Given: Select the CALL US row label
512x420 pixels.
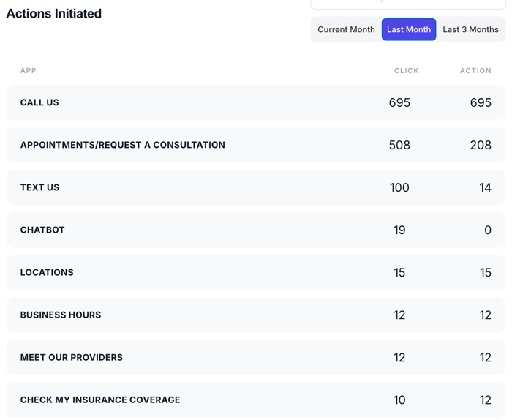Looking at the screenshot, I should pyautogui.click(x=39, y=102).
